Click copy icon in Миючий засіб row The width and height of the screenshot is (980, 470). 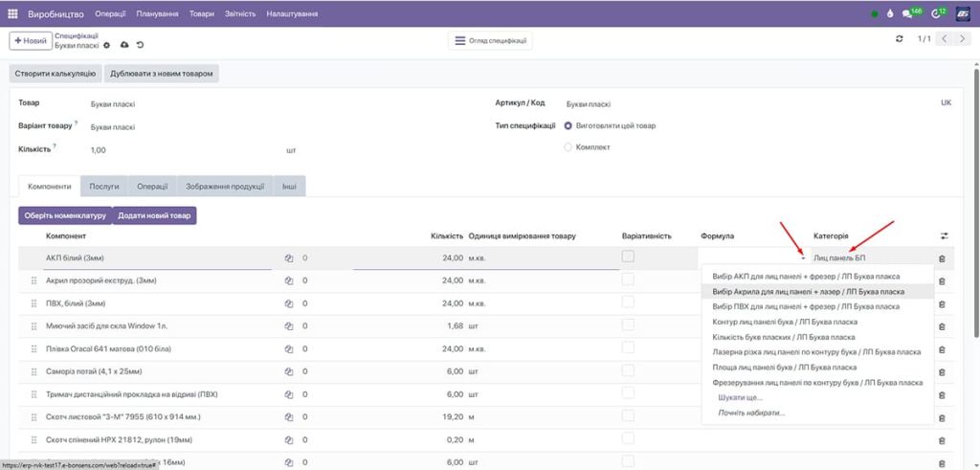(x=289, y=325)
